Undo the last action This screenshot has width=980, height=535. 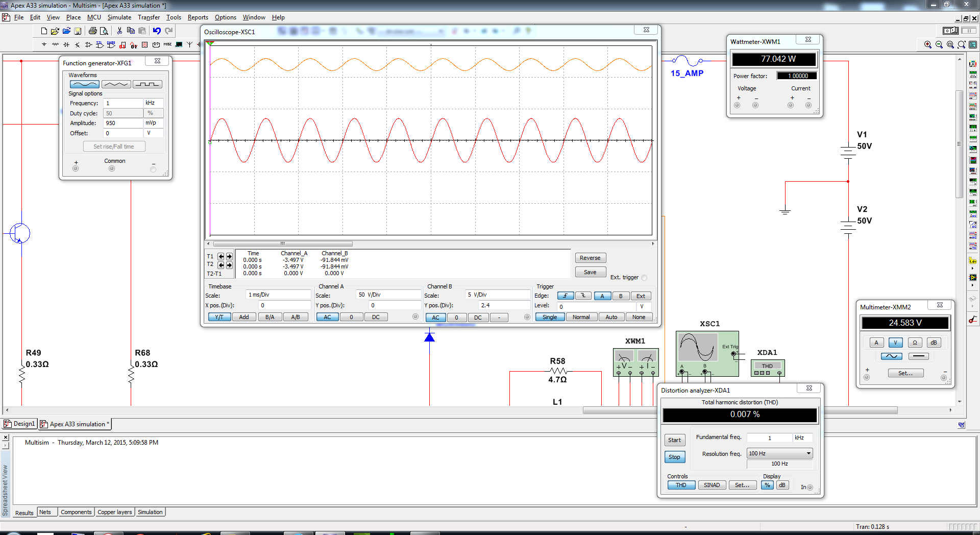pos(157,31)
